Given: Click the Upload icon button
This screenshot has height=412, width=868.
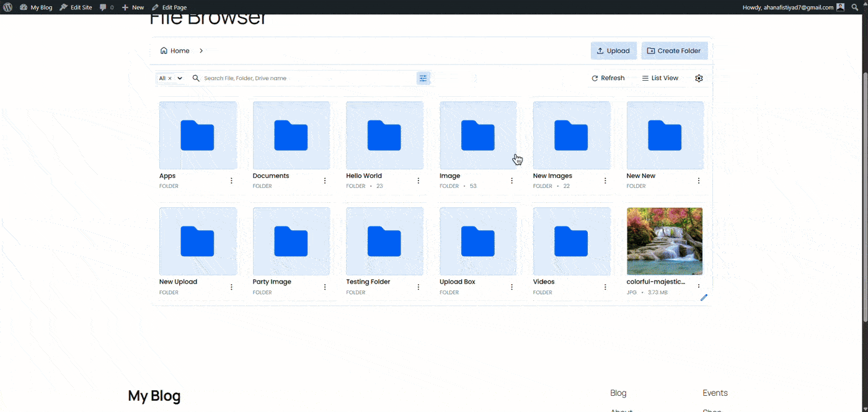Looking at the screenshot, I should click(600, 50).
